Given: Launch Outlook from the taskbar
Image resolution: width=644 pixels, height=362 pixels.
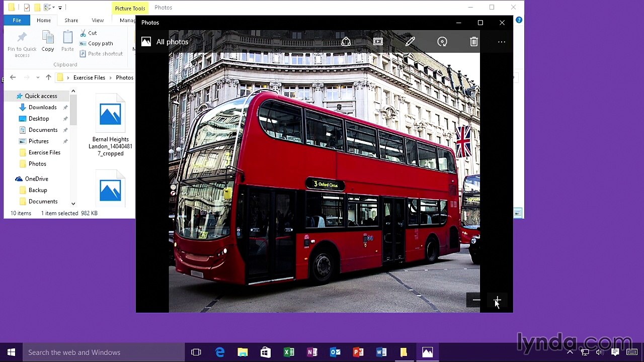Looking at the screenshot, I should (x=335, y=352).
